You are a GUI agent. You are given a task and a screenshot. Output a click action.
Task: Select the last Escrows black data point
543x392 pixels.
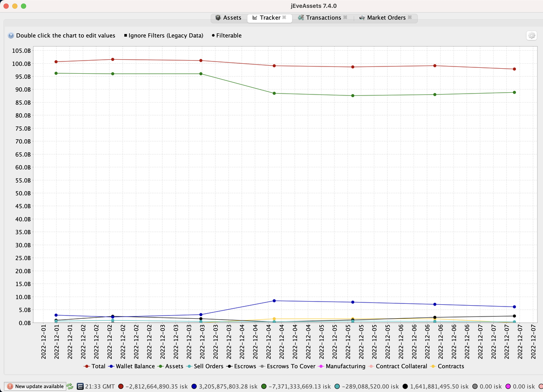[x=514, y=316]
